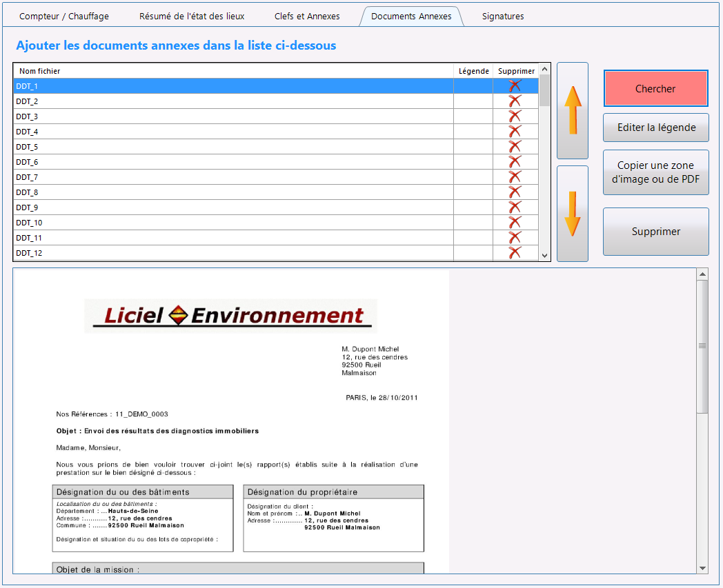
Task: Move selected document down with orange arrow
Action: pos(572,214)
